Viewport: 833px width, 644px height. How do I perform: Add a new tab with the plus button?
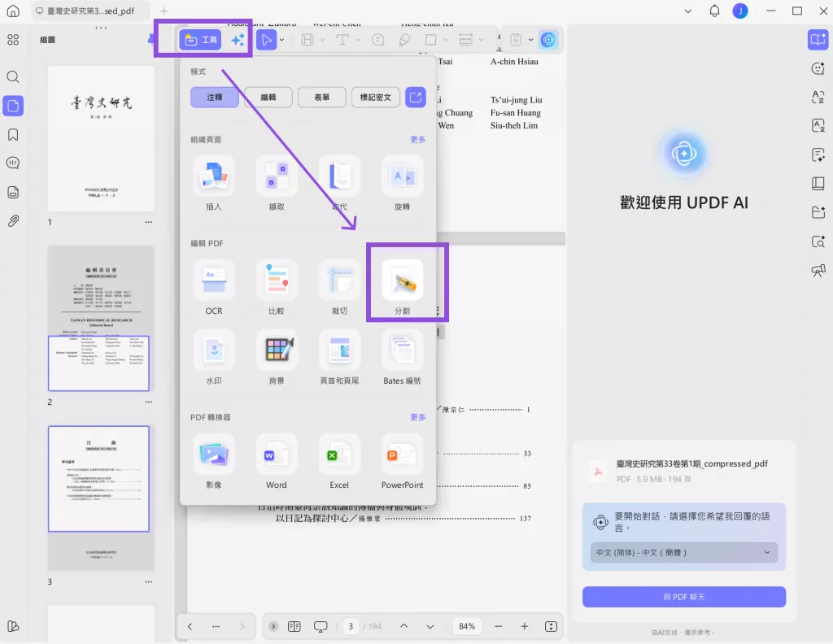coord(164,11)
